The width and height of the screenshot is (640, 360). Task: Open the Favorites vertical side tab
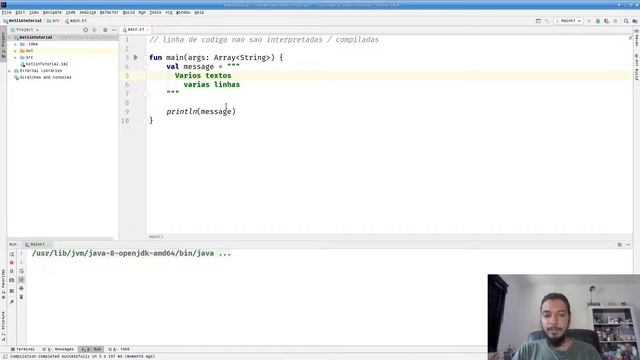click(x=3, y=284)
